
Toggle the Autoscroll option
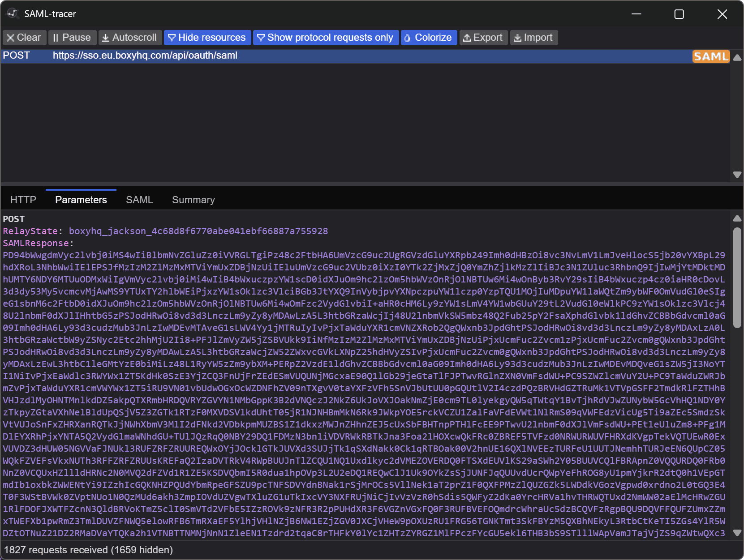(130, 38)
